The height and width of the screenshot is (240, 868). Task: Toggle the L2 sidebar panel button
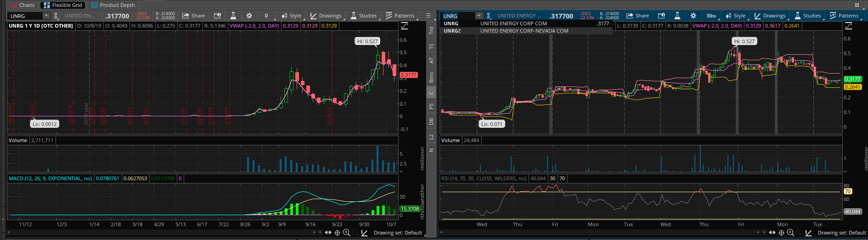tap(431, 137)
